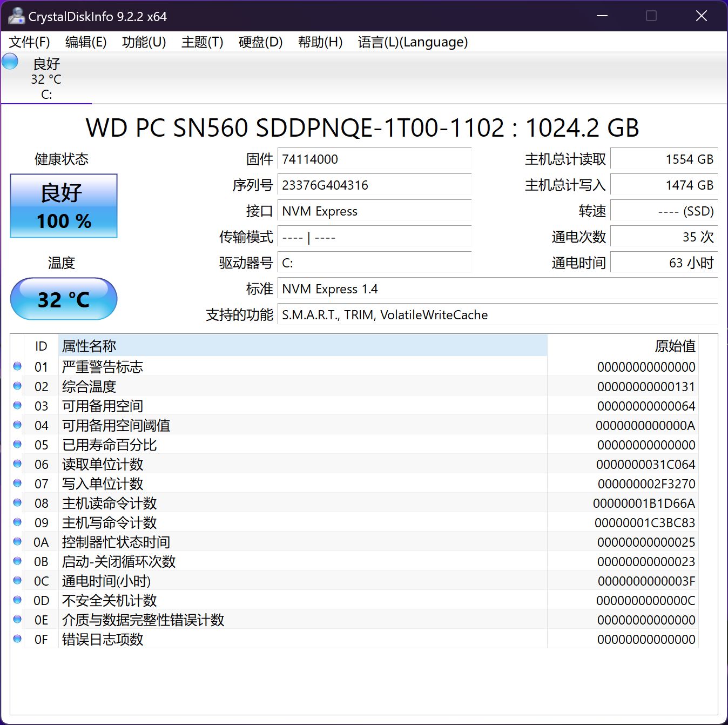This screenshot has height=725, width=728.
Task: Click the 驱动器号 field showing C:
Action: point(374,263)
